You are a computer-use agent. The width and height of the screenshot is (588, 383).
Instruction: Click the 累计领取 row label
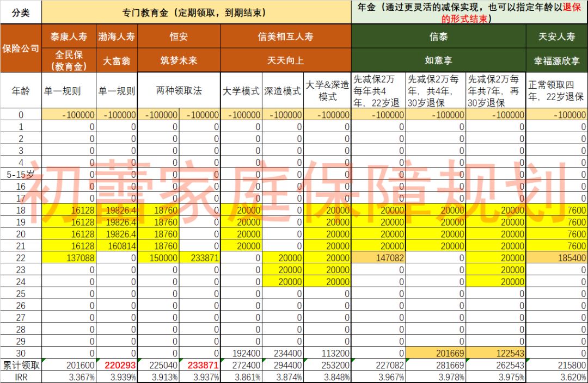pyautogui.click(x=21, y=365)
